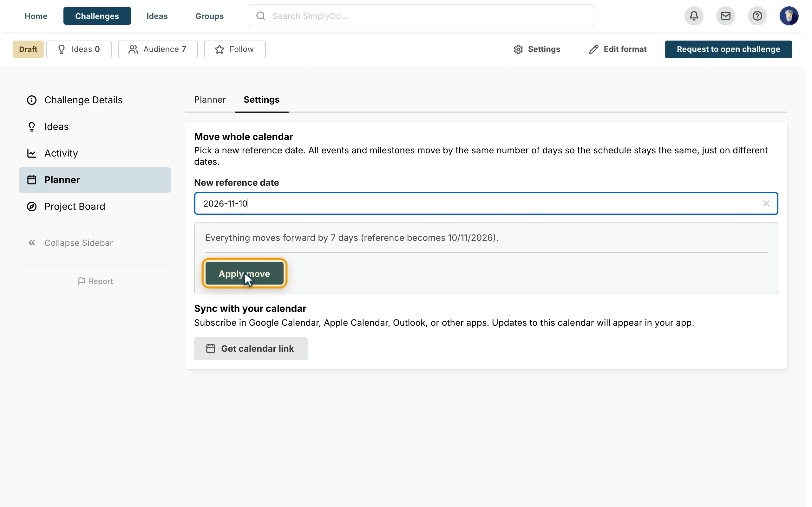Open the messages envelope icon
Screen dimensions: 812x507
pos(725,16)
